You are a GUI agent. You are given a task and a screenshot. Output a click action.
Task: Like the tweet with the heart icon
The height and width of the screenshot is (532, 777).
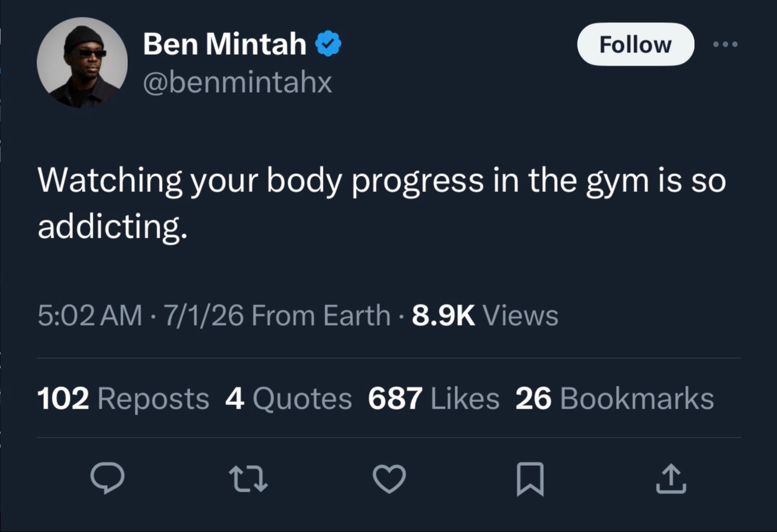pyautogui.click(x=389, y=479)
